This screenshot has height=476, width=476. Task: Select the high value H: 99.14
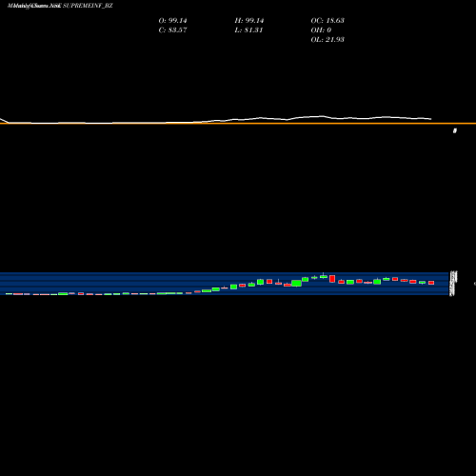tap(249, 21)
